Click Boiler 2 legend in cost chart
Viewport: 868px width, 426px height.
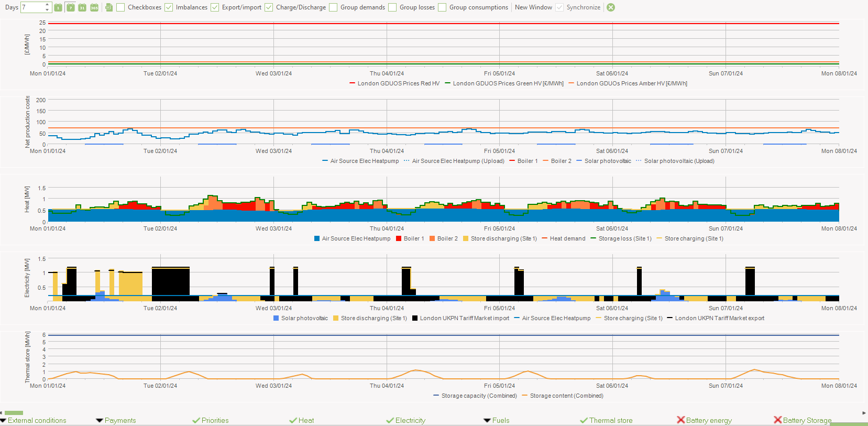557,161
